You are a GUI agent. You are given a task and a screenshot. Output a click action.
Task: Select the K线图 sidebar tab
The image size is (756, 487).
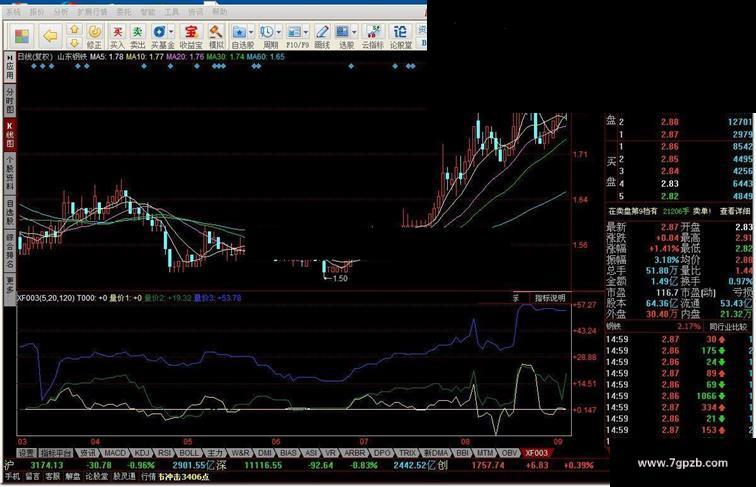(10, 135)
